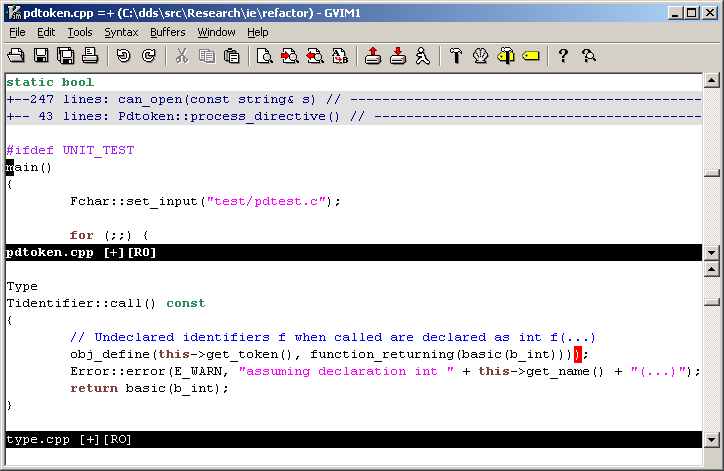
Task: Build tags file with tag-hammer icon
Action: pyautogui.click(x=506, y=56)
